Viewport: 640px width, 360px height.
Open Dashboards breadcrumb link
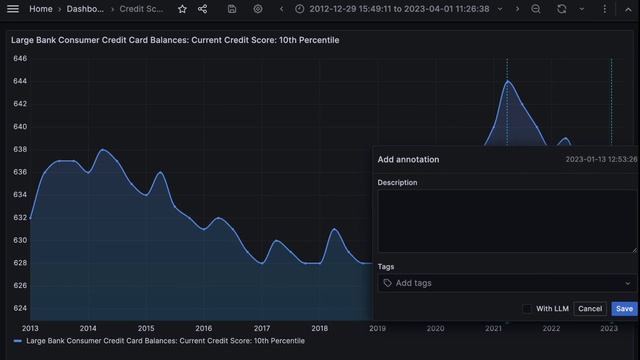point(85,9)
